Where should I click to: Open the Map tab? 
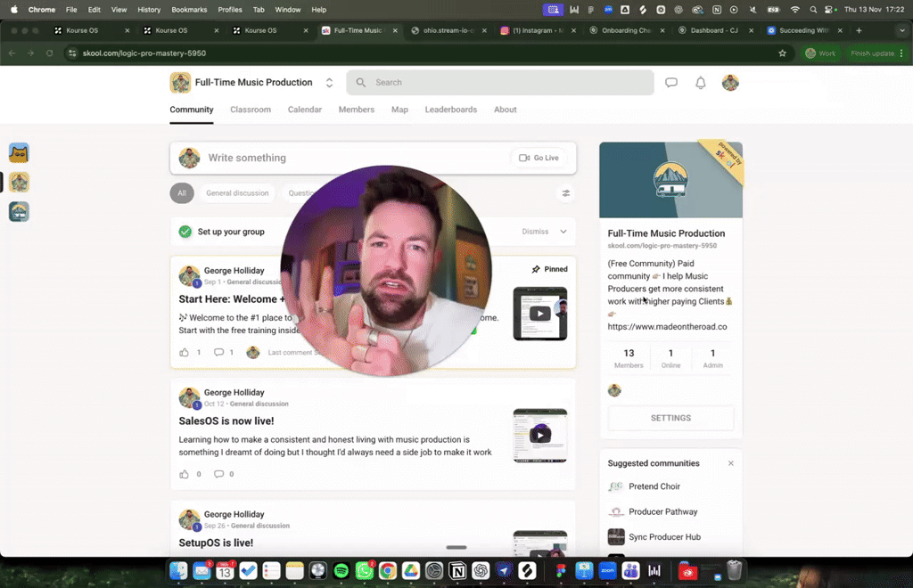[399, 110]
